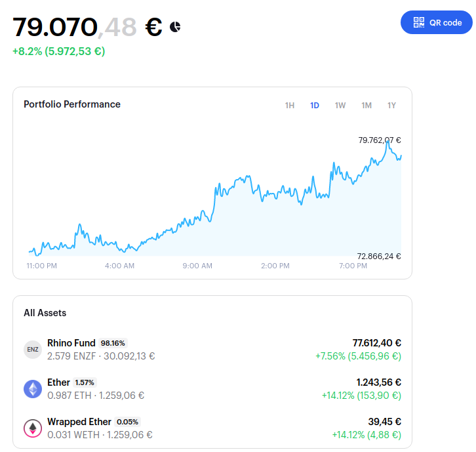Open the portfolio pie chart icon
The width and height of the screenshot is (476, 452).
[175, 27]
